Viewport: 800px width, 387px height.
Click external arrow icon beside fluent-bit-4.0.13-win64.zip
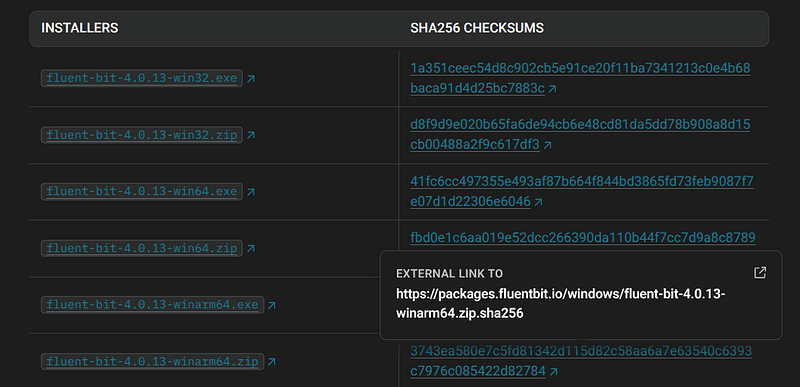coord(251,249)
